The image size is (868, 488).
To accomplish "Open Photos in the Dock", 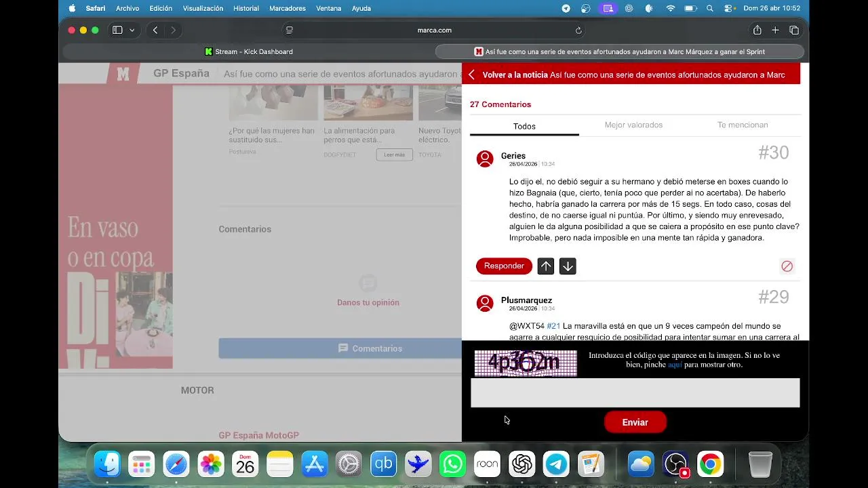I will (x=211, y=464).
